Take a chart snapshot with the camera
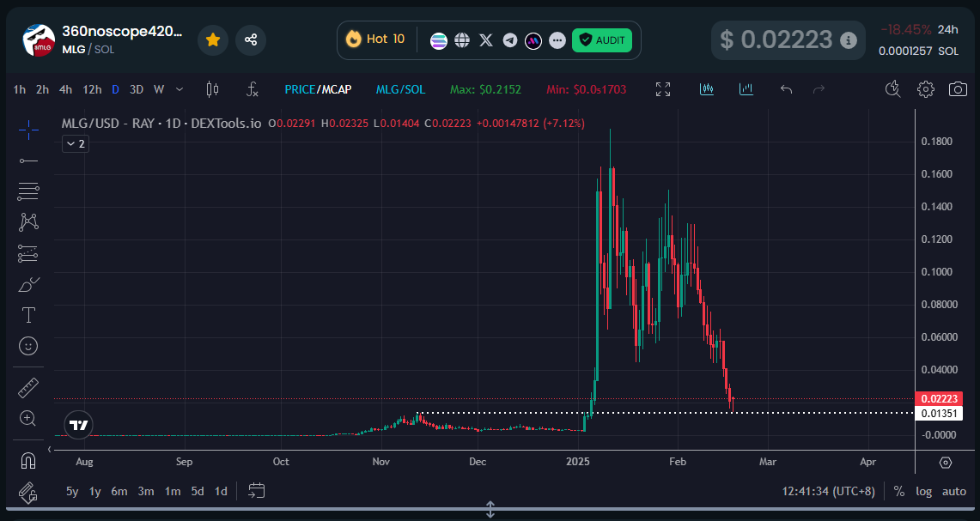 click(x=957, y=88)
